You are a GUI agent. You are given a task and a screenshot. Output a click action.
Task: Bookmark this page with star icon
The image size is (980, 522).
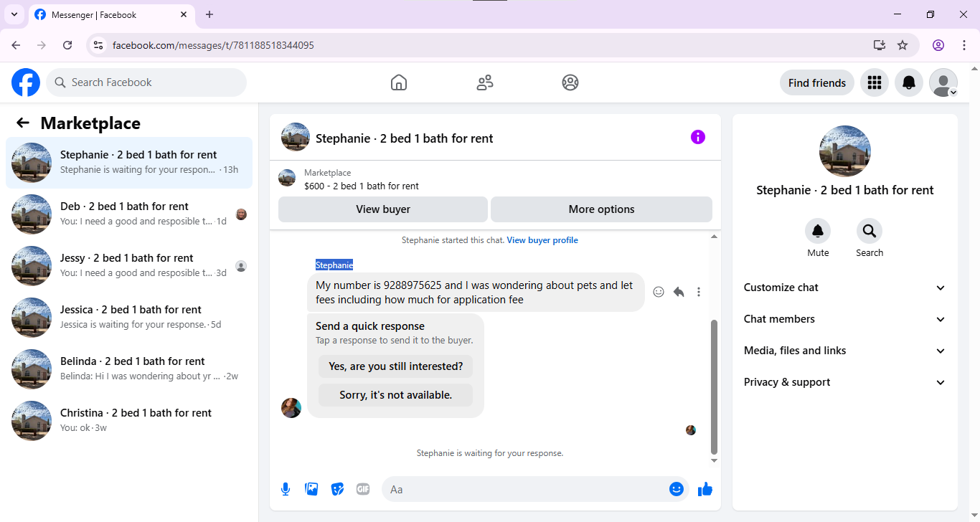903,45
